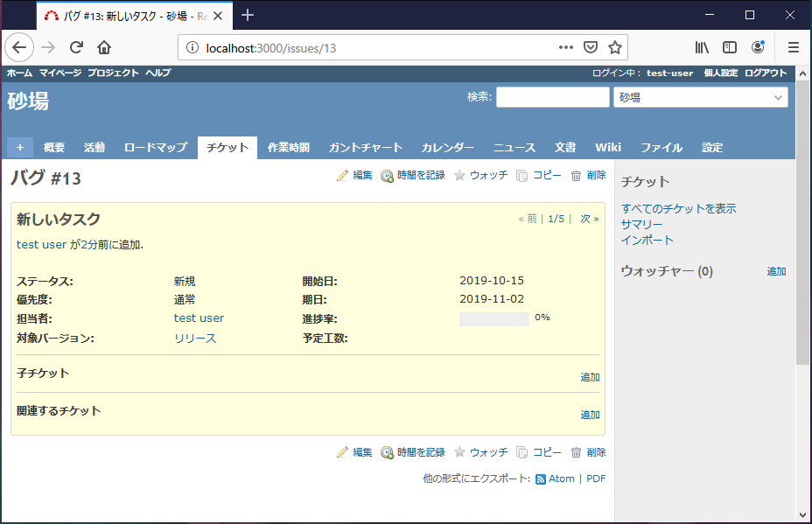Open インポート in sidebar
812x524 pixels.
[647, 241]
